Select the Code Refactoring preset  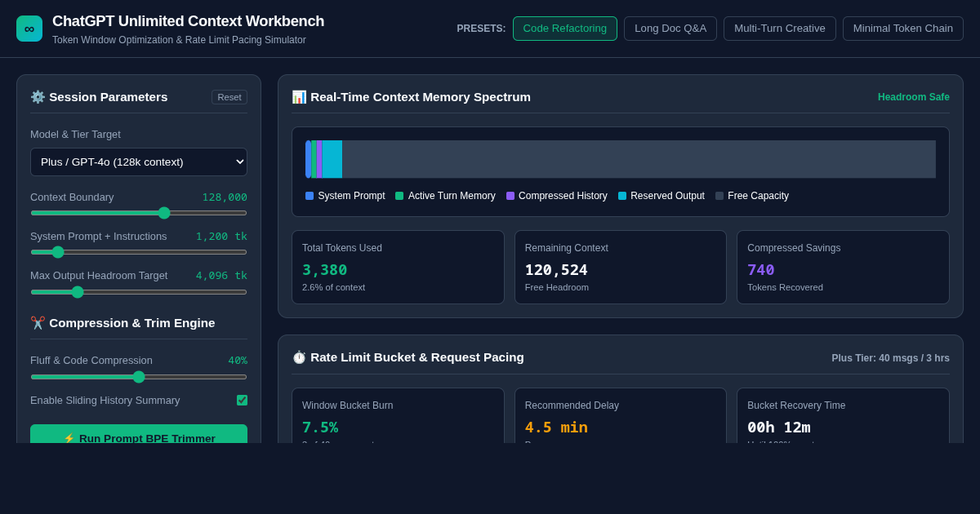click(x=565, y=29)
